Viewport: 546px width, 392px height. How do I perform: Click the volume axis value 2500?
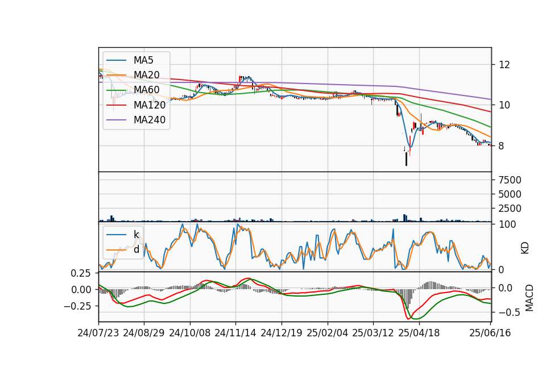(510, 208)
